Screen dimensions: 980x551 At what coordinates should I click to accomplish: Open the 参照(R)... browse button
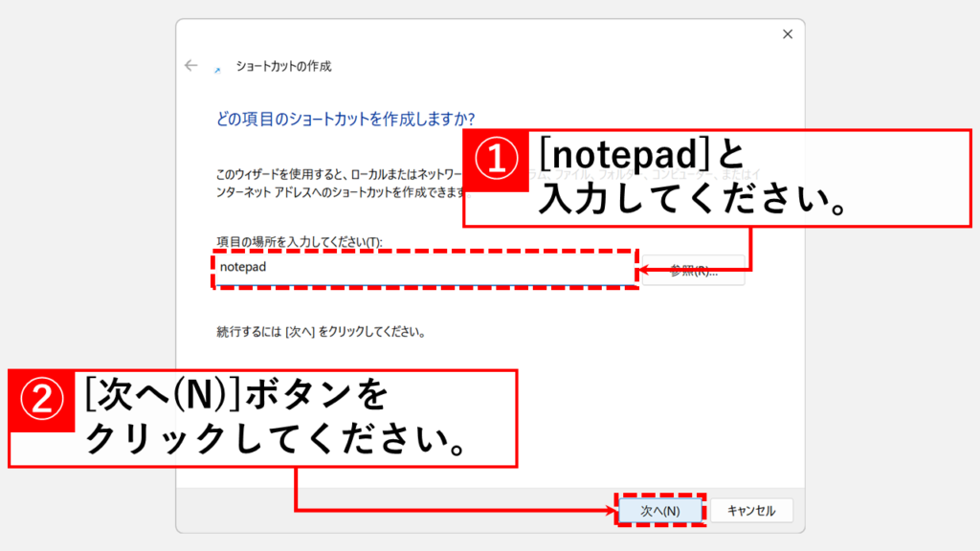pyautogui.click(x=693, y=271)
